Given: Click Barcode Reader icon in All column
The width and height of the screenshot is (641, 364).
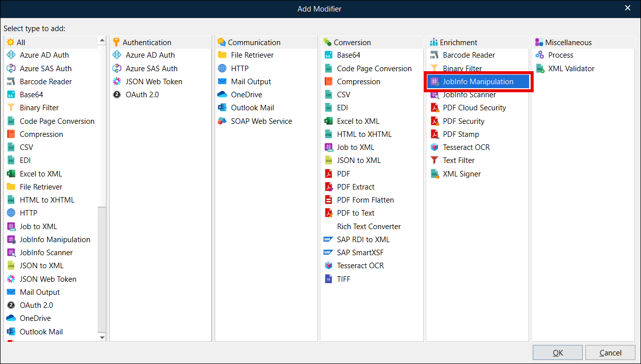Looking at the screenshot, I should click(11, 81).
